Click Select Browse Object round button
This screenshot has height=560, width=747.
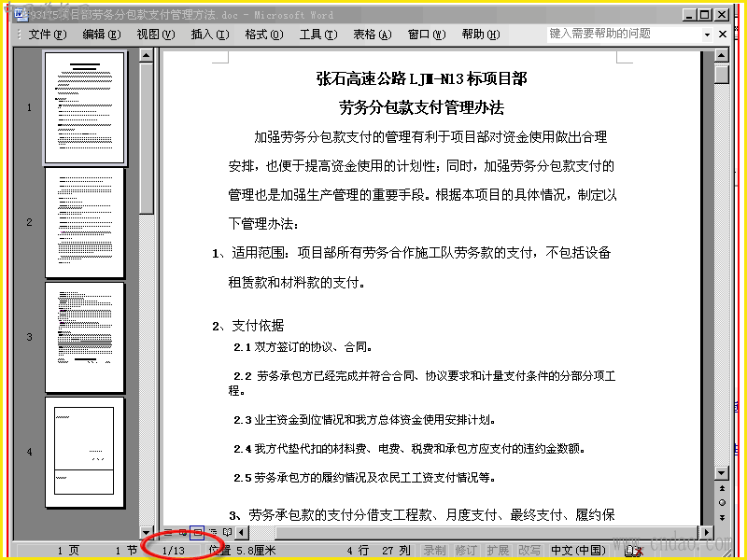722,503
